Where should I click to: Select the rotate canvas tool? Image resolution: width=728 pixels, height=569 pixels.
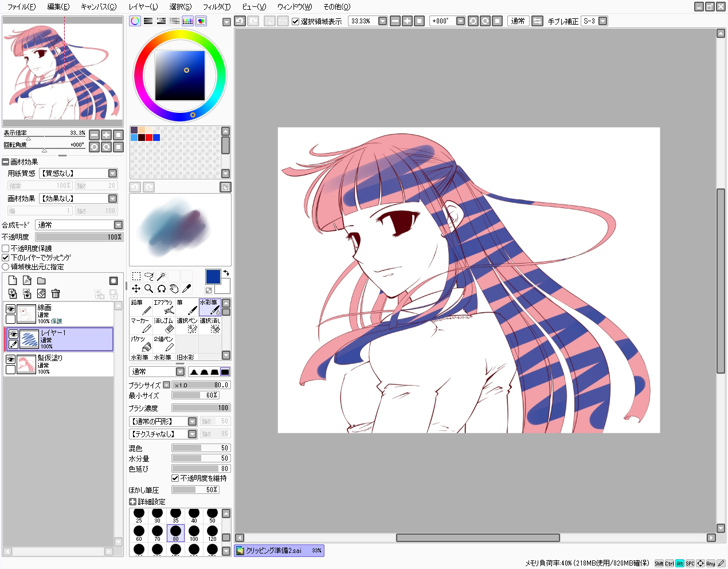click(162, 289)
